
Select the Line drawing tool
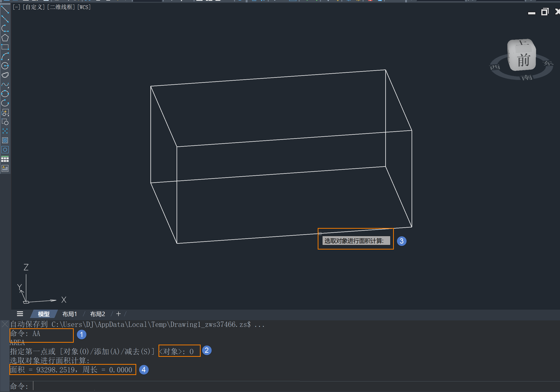pyautogui.click(x=5, y=10)
